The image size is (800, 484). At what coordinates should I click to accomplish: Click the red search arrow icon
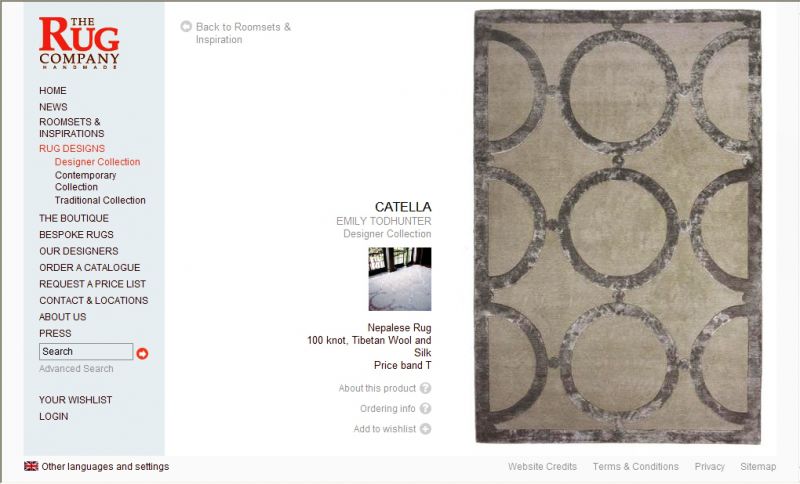142,353
